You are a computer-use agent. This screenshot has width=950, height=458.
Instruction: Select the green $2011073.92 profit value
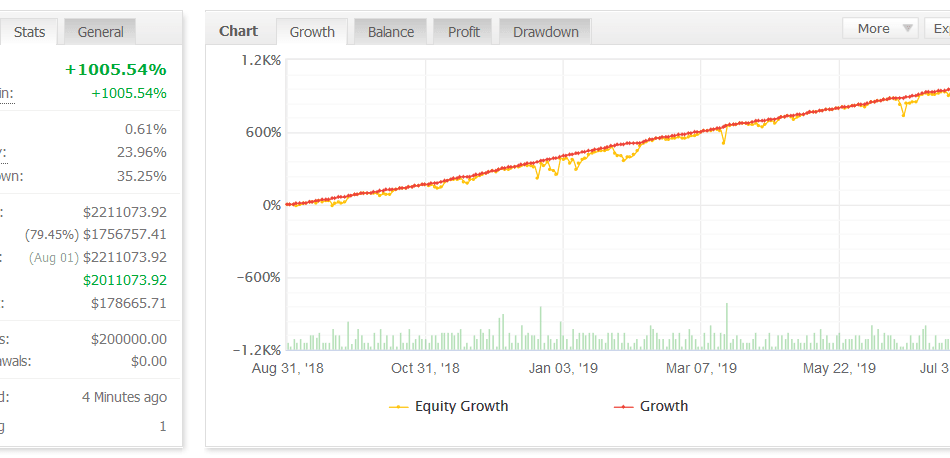point(125,280)
